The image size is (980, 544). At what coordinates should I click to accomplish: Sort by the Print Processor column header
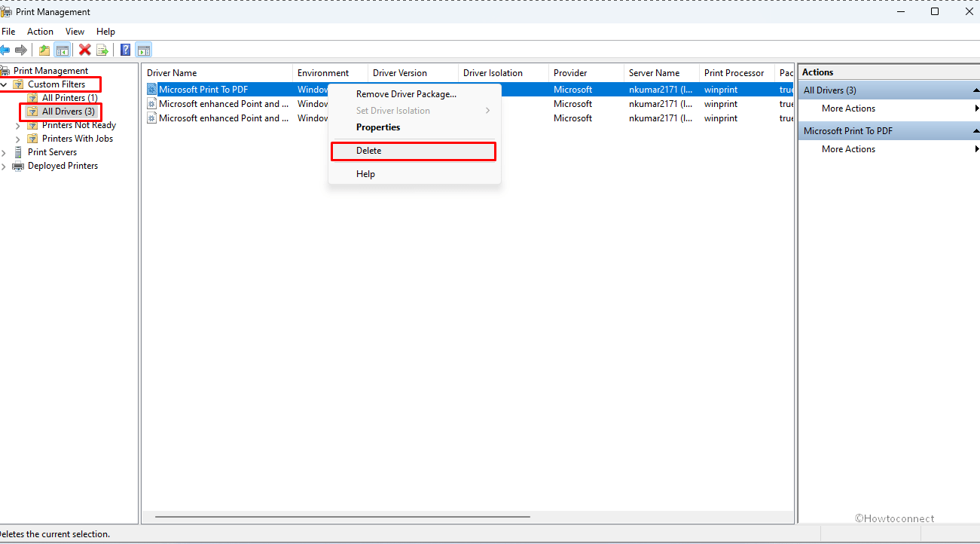click(737, 73)
